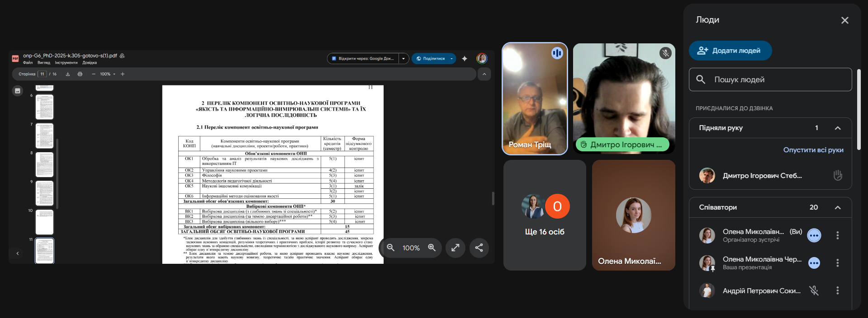
Task: Click the Пошук людей search field
Action: (770, 79)
